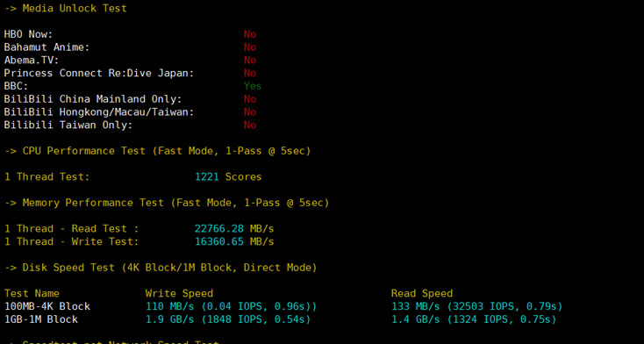
Task: Click the '1.9 GB/s' write speed entry
Action: tap(228, 319)
